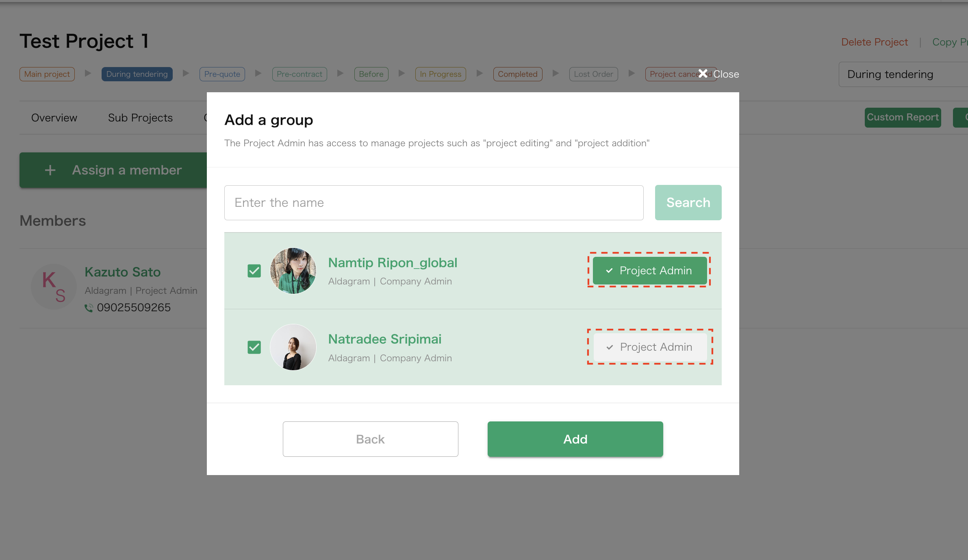Open the Sub Projects tab

pyautogui.click(x=140, y=117)
